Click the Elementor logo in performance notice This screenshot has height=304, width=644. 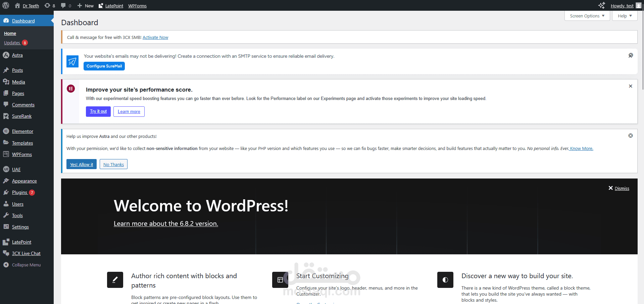(x=71, y=89)
